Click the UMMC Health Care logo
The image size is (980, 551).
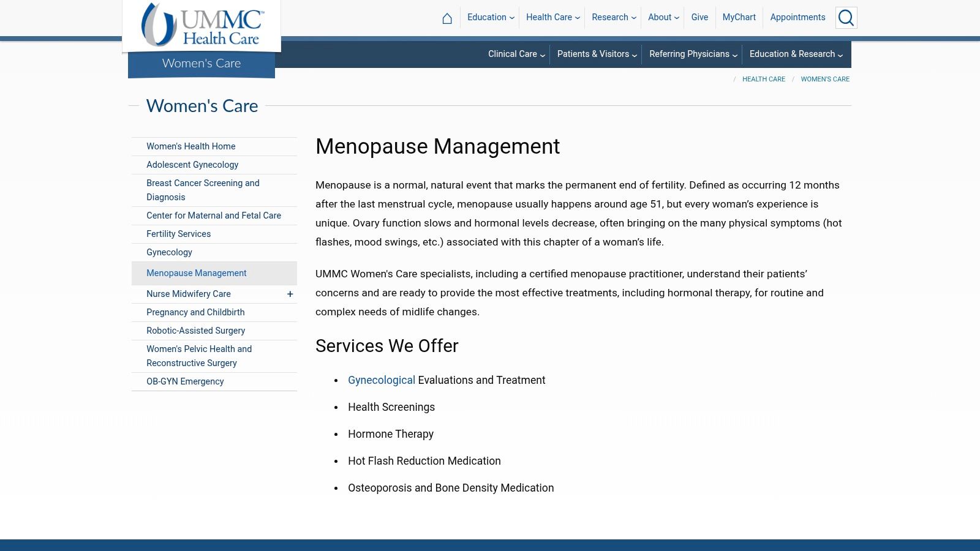(202, 25)
